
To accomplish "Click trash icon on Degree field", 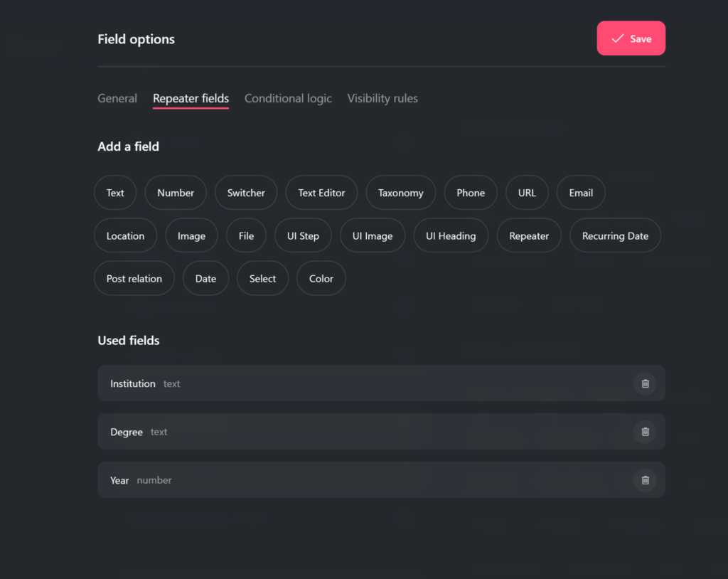I will click(x=645, y=432).
